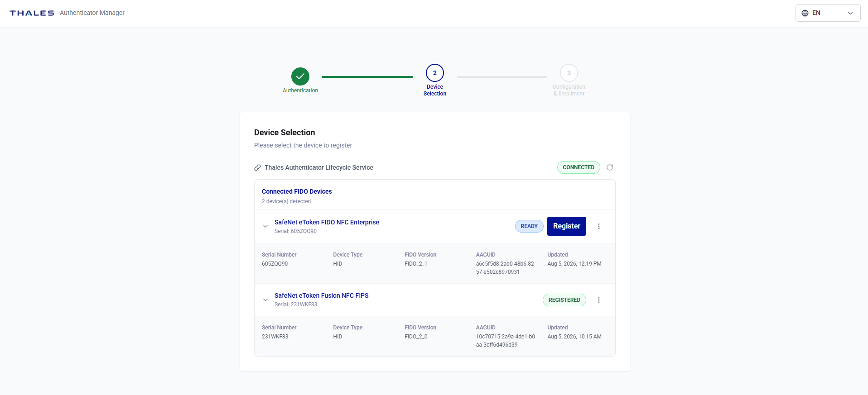Click the Connected FIDO Devices heading
The image size is (868, 395).
[x=297, y=191]
